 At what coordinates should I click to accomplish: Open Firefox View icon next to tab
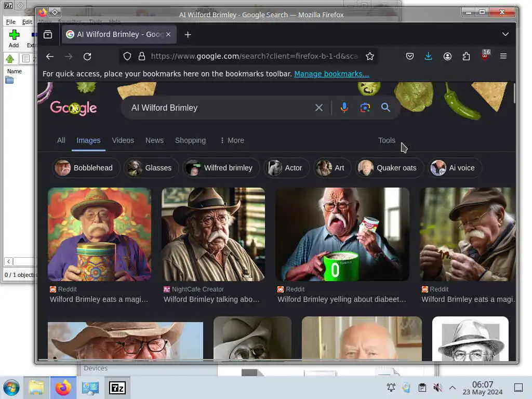pos(48,35)
